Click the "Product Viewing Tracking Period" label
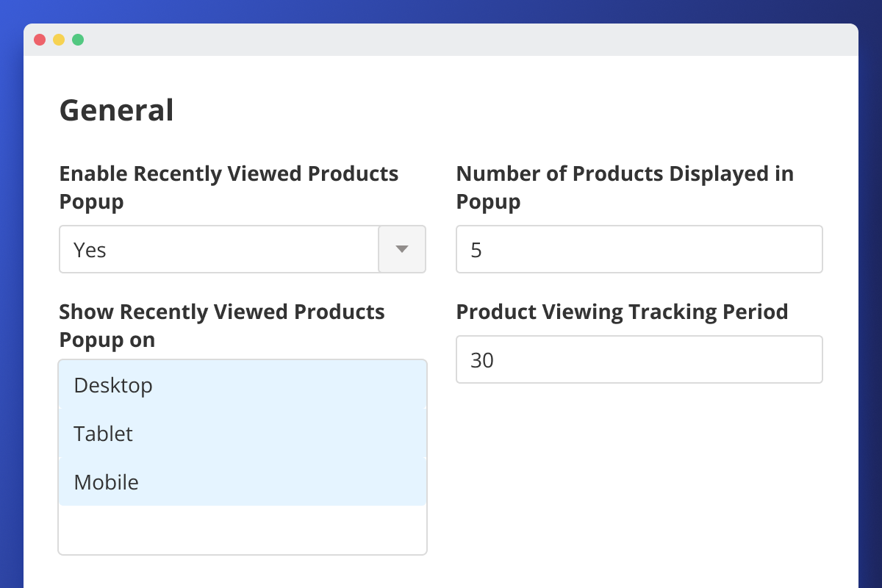 coord(622,312)
